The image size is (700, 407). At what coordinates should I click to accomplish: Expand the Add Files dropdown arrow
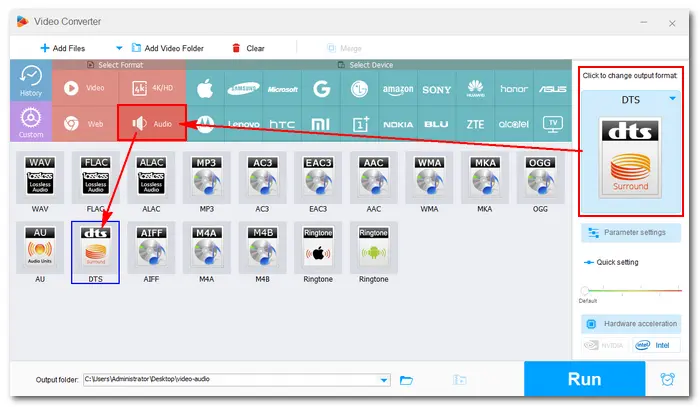pyautogui.click(x=119, y=48)
